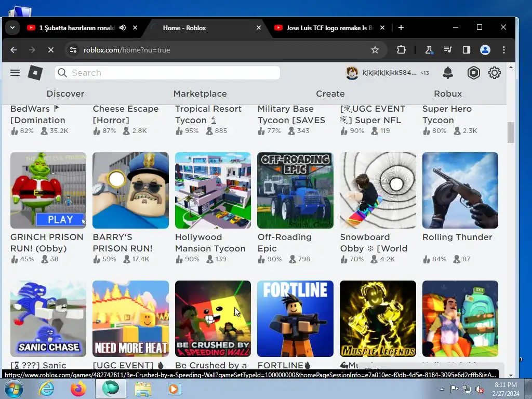Screen dimensions: 532x399
Task: Open the Sanic Chase thumbnail
Action: 48,318
